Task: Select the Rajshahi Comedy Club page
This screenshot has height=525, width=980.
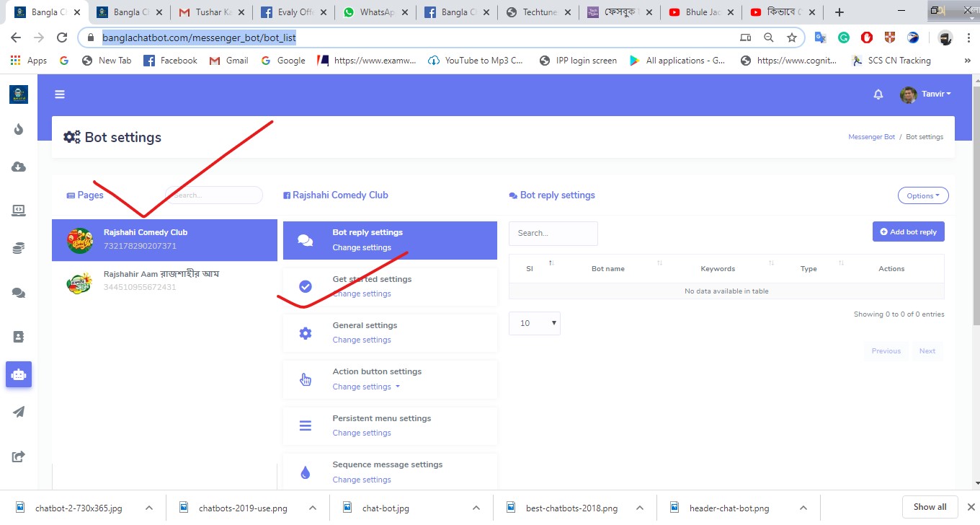Action: tap(164, 239)
